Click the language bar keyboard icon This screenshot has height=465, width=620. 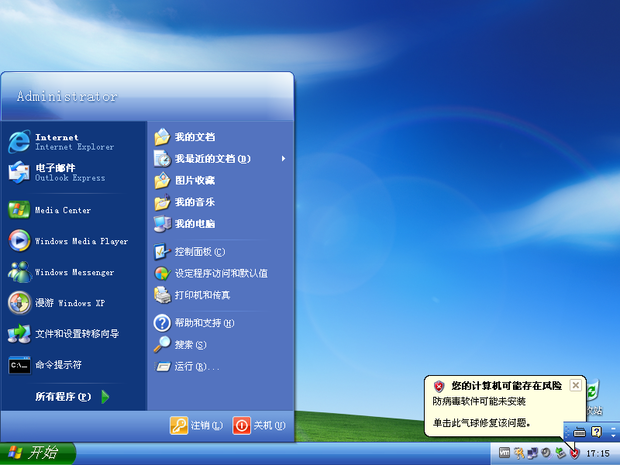[x=580, y=432]
